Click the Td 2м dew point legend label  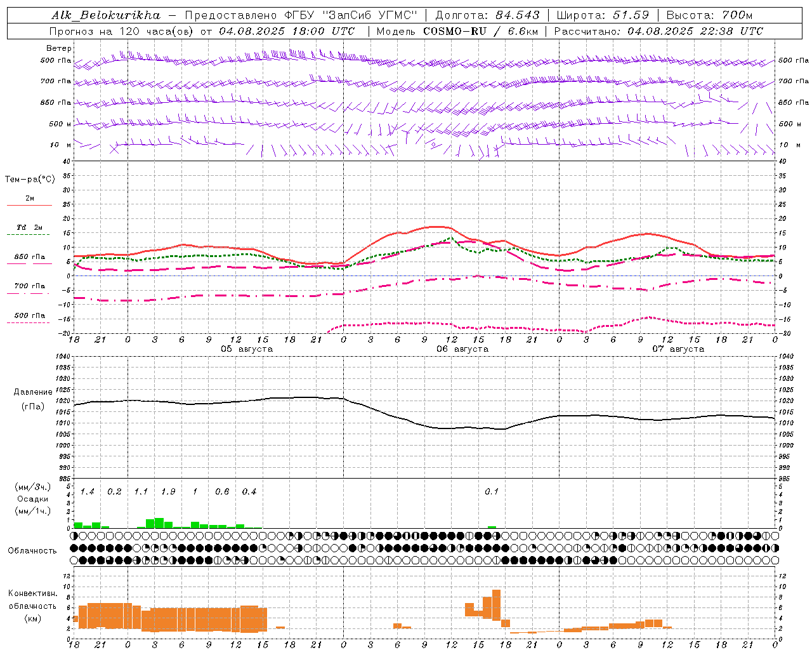pyautogui.click(x=30, y=227)
